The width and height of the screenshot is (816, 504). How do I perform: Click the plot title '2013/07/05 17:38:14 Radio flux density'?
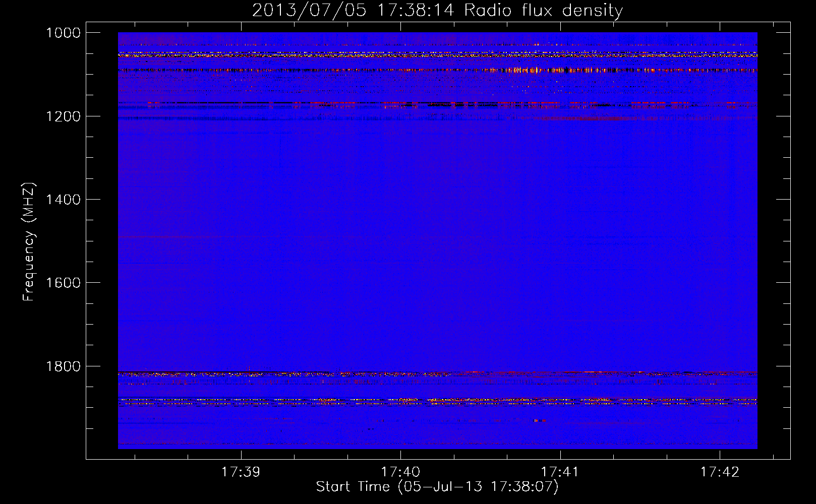pyautogui.click(x=437, y=10)
